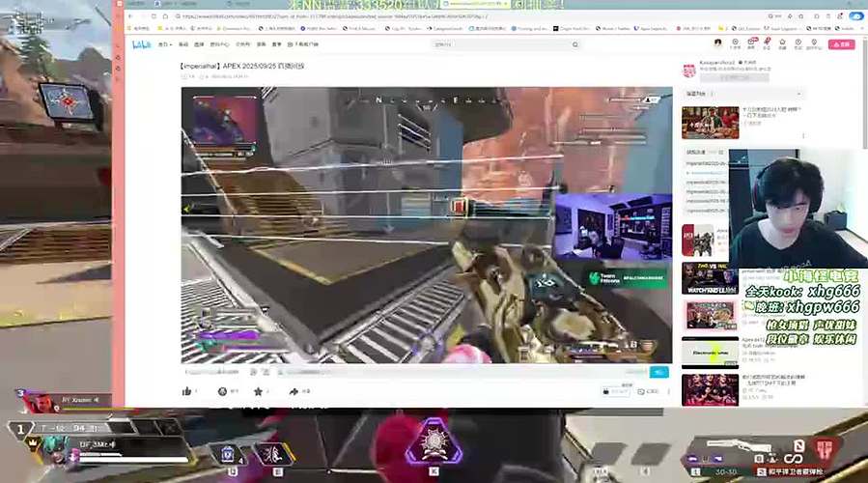Open uploader avatar beside video title
Viewport: 868px width, 483px height.
(x=689, y=71)
